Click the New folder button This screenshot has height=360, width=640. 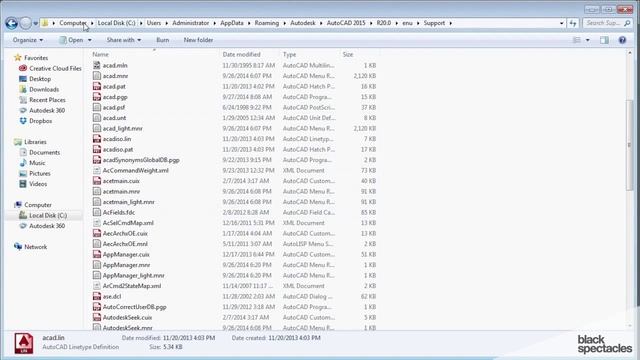point(198,40)
